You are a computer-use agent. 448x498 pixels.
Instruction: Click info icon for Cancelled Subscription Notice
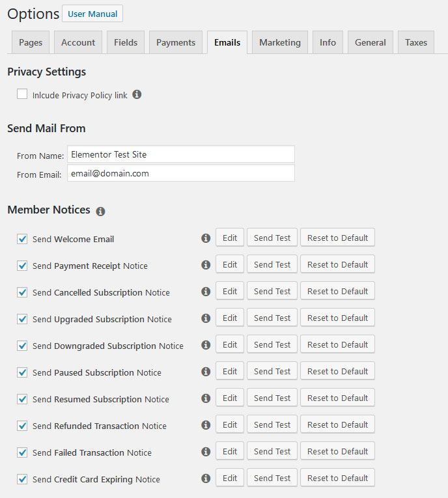(206, 292)
